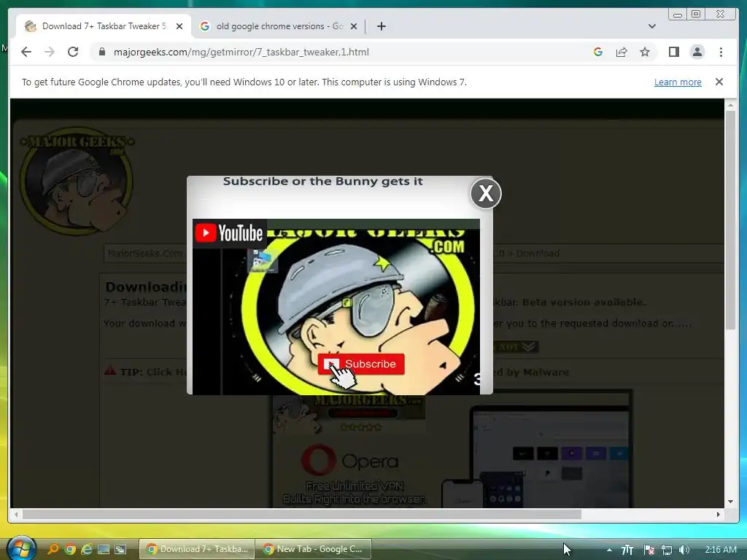The image size is (747, 560).
Task: Expand the tab search dropdown arrow
Action: pyautogui.click(x=651, y=26)
